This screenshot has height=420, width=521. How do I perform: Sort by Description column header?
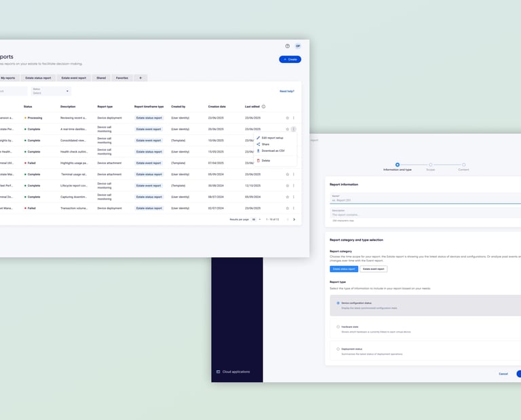pos(68,107)
